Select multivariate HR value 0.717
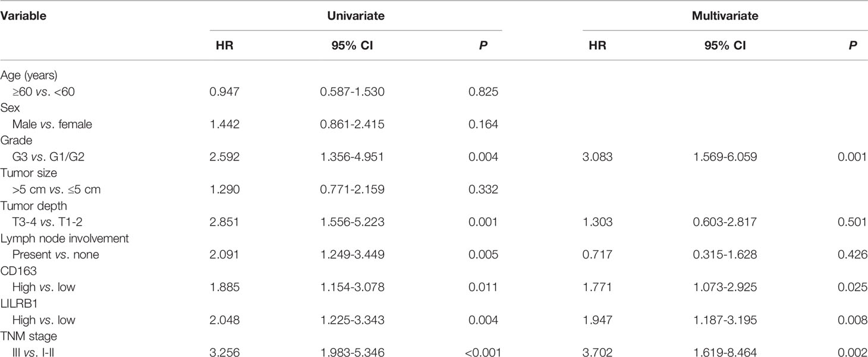 pyautogui.click(x=600, y=255)
